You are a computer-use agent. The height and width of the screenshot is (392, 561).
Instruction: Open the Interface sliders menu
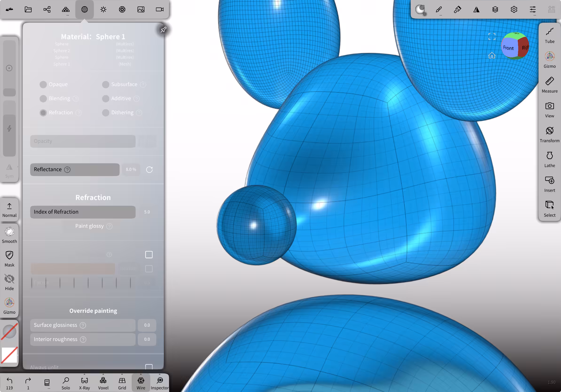[533, 9]
